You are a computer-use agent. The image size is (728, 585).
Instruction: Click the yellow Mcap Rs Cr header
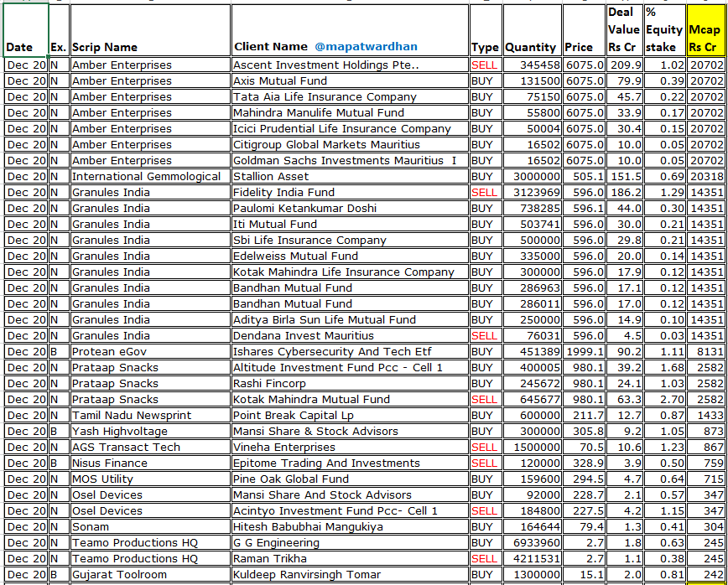705,30
